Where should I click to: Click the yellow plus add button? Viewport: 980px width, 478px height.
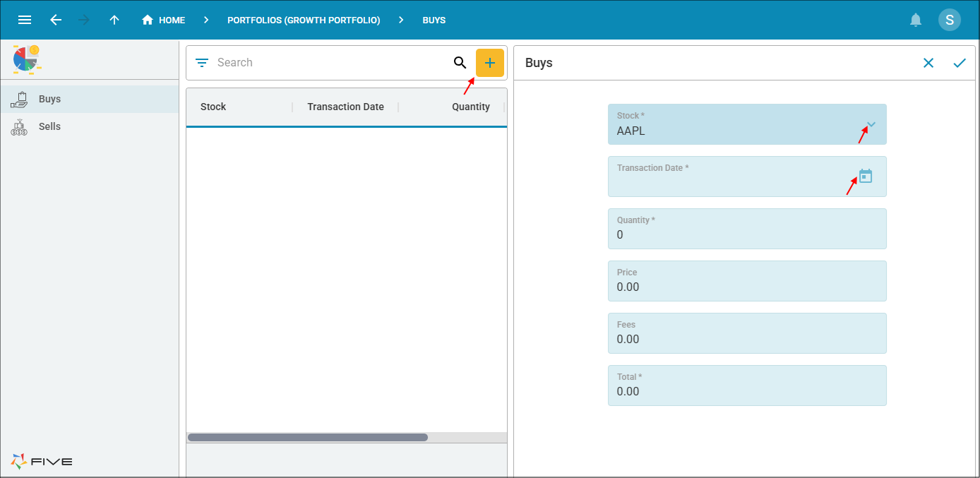click(490, 63)
